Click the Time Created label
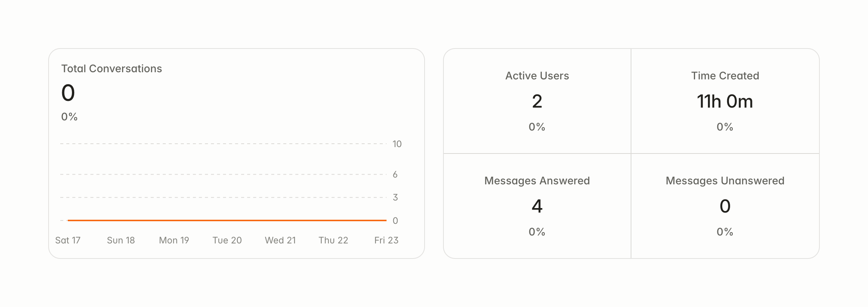This screenshot has height=307, width=868. (x=725, y=76)
